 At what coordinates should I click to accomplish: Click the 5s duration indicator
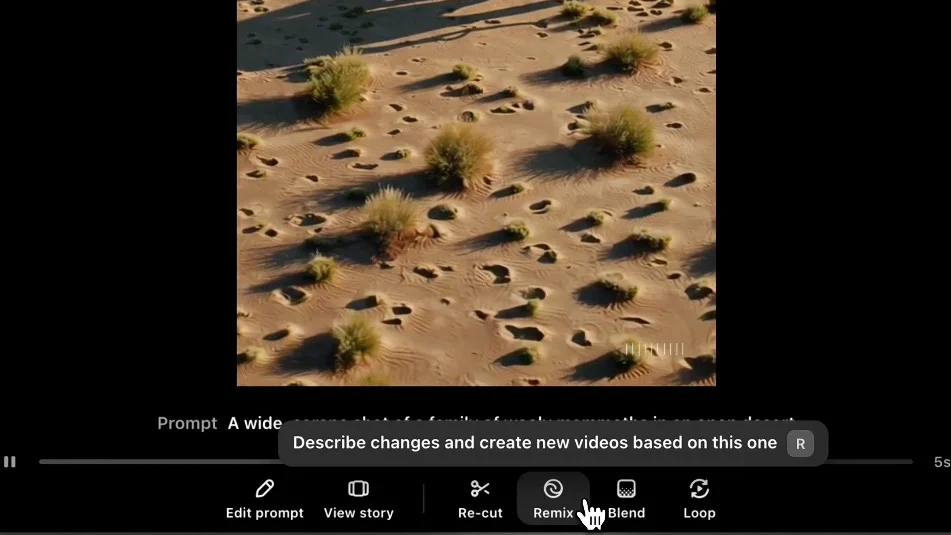[942, 462]
